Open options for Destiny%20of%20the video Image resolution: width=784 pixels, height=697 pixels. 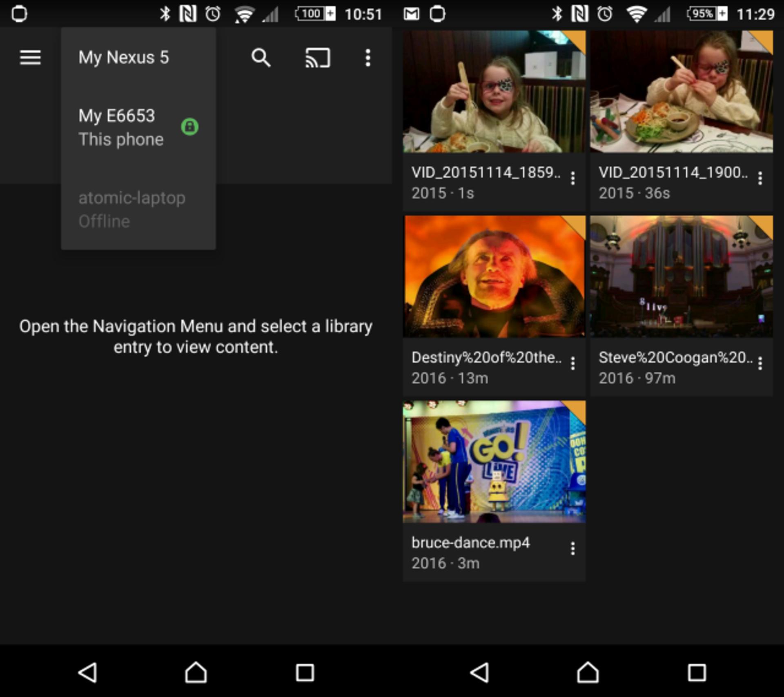coord(573,363)
